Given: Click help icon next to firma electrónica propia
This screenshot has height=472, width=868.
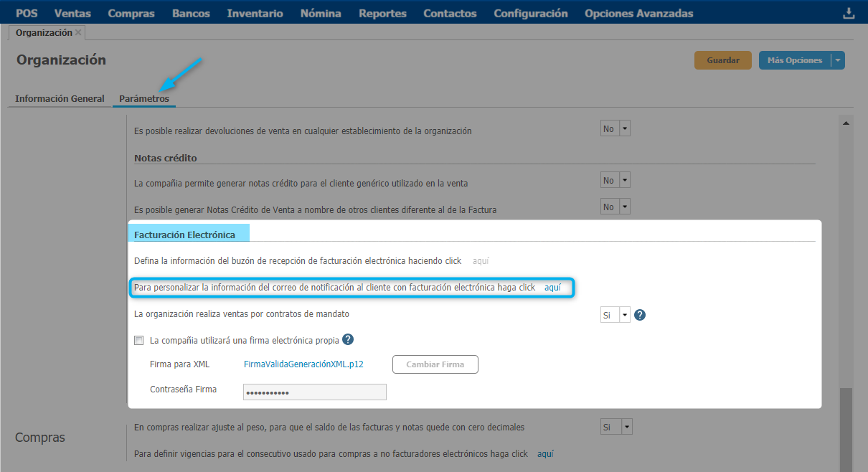Looking at the screenshot, I should point(349,340).
